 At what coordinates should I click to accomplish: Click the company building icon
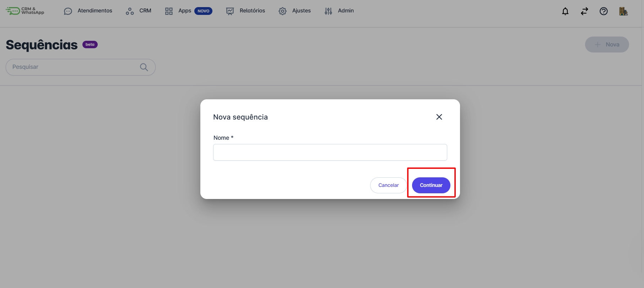point(623,11)
